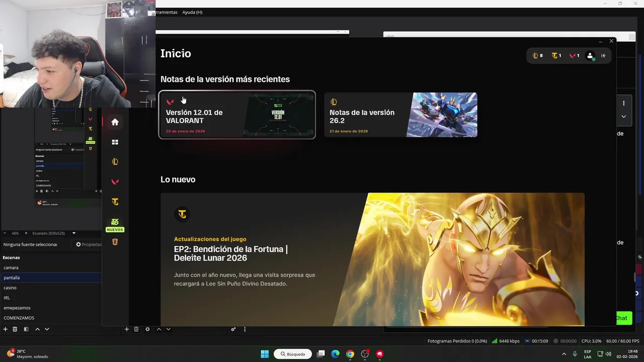Select the pantalla scene in OBS
Image resolution: width=644 pixels, height=362 pixels.
[51, 278]
